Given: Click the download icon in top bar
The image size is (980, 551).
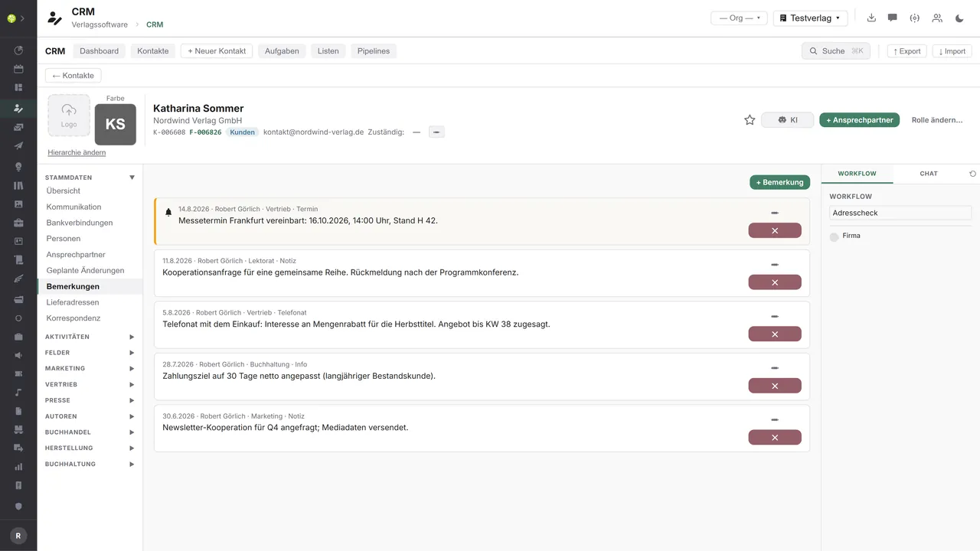Looking at the screenshot, I should 871,18.
